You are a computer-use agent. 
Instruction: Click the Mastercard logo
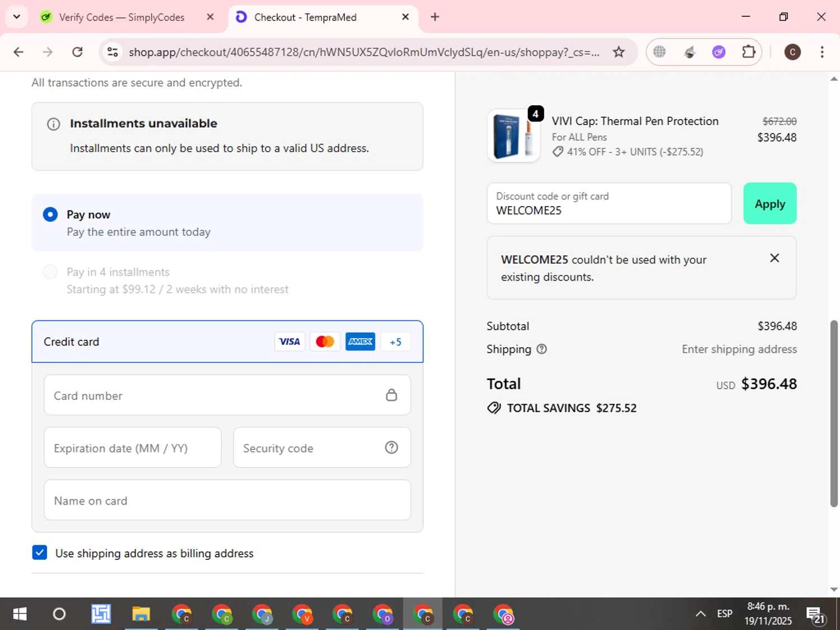[325, 342]
